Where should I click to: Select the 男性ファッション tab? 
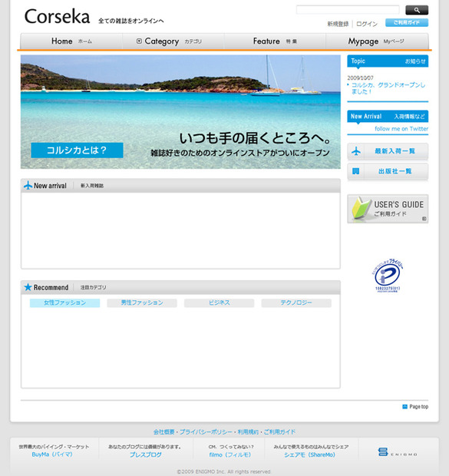[x=142, y=303]
